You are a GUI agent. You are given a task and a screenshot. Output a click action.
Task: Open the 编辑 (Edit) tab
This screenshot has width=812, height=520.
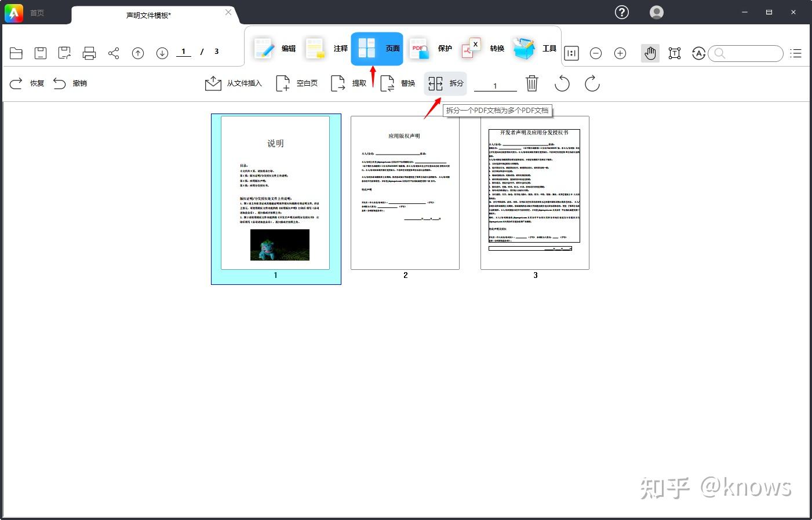pos(275,49)
